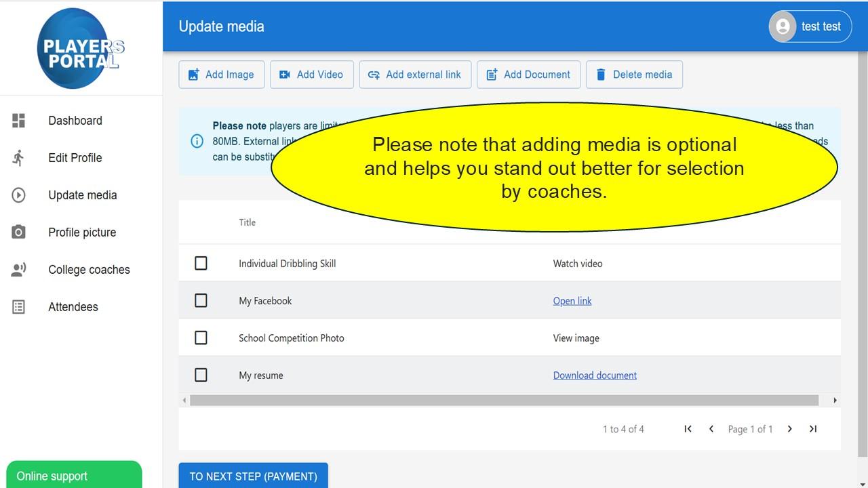The height and width of the screenshot is (488, 868).
Task: Click the 'Individual Dribbling Skill' title text
Action: click(x=287, y=264)
